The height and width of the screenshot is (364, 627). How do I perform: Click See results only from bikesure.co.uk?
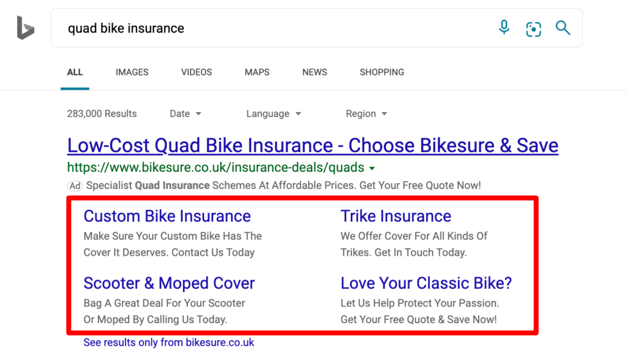click(x=168, y=343)
